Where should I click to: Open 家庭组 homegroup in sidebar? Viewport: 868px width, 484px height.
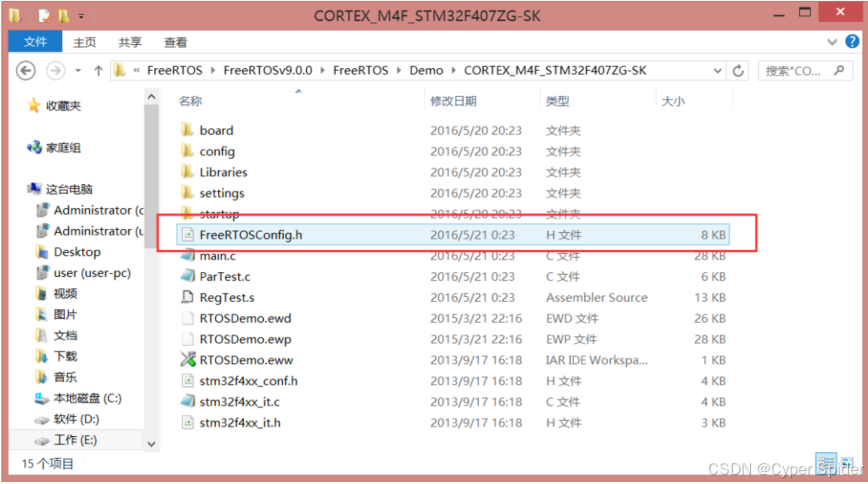coord(63,148)
